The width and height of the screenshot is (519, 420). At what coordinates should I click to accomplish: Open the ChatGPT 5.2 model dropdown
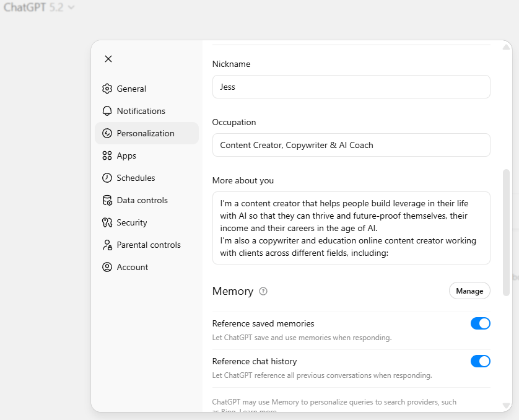39,7
